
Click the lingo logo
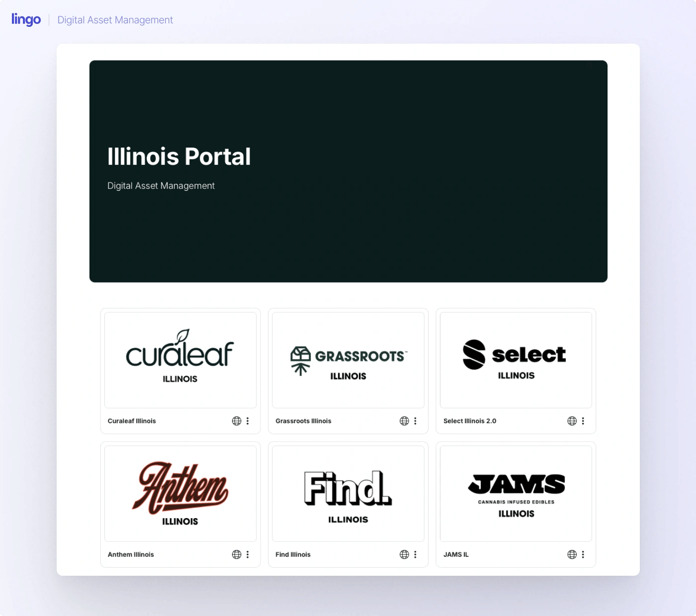pos(26,19)
